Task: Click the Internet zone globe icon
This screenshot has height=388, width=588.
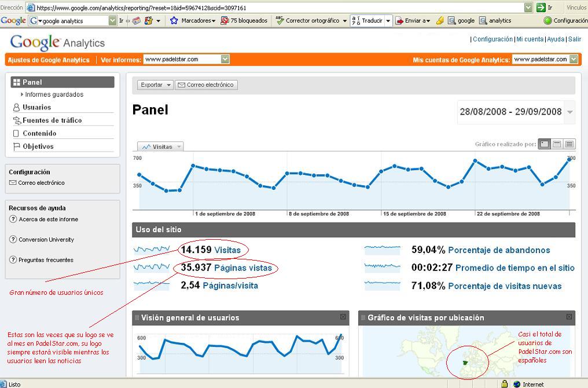Action: click(517, 385)
